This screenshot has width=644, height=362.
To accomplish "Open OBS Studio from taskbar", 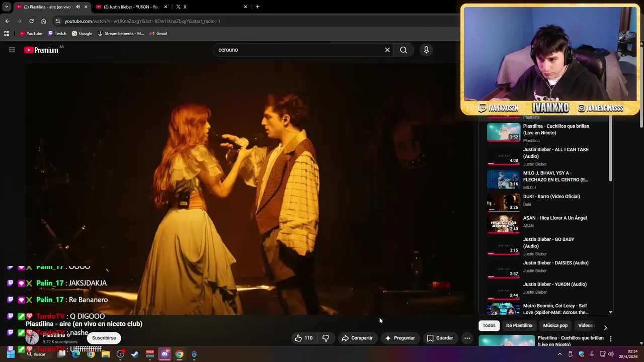I will click(120, 354).
